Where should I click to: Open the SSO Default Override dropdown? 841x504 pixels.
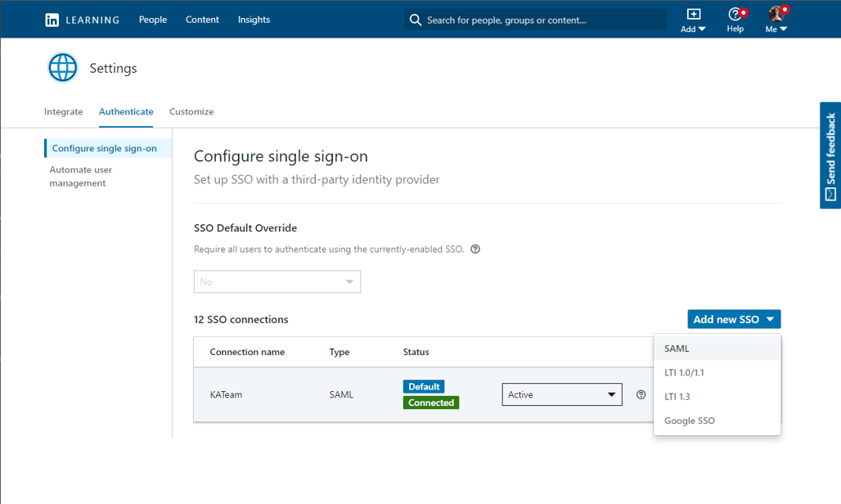[277, 281]
